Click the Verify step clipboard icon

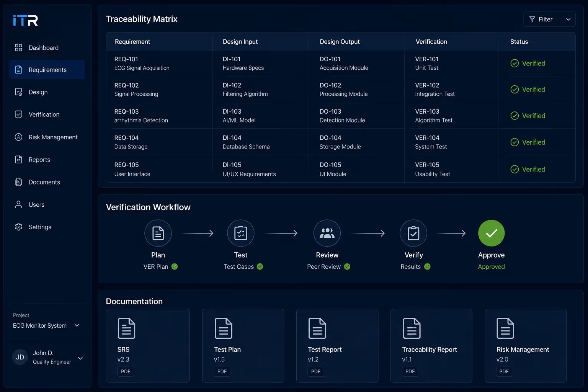pyautogui.click(x=413, y=233)
